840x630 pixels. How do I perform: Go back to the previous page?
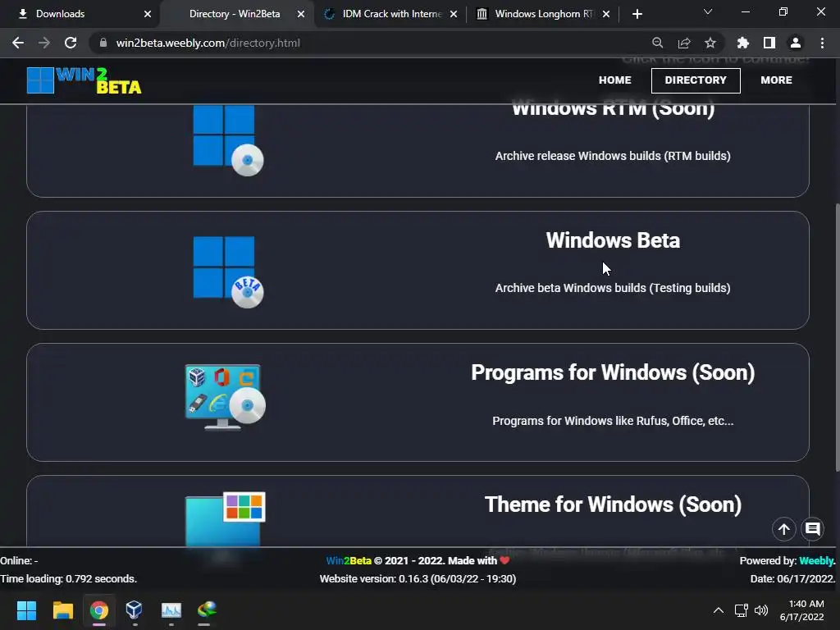tap(18, 43)
